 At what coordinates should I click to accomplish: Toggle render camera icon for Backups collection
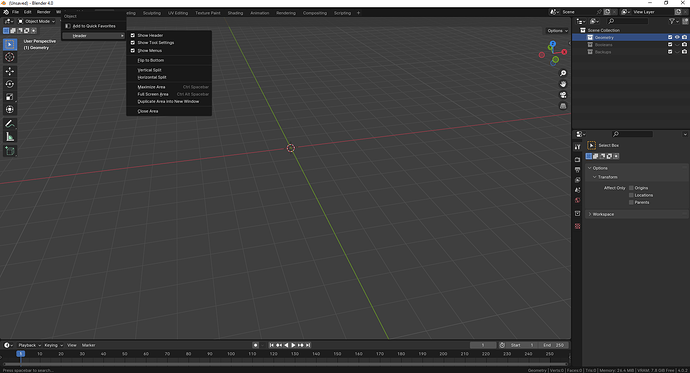(684, 52)
